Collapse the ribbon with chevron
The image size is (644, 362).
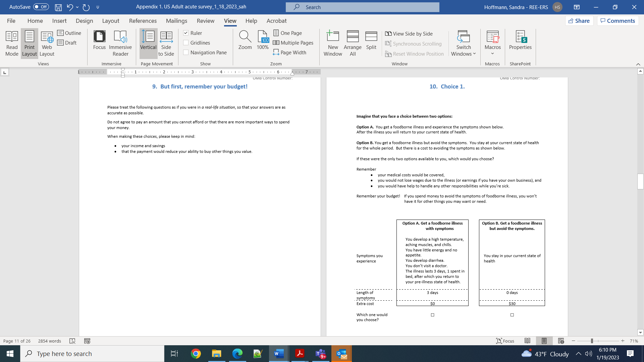(x=638, y=64)
